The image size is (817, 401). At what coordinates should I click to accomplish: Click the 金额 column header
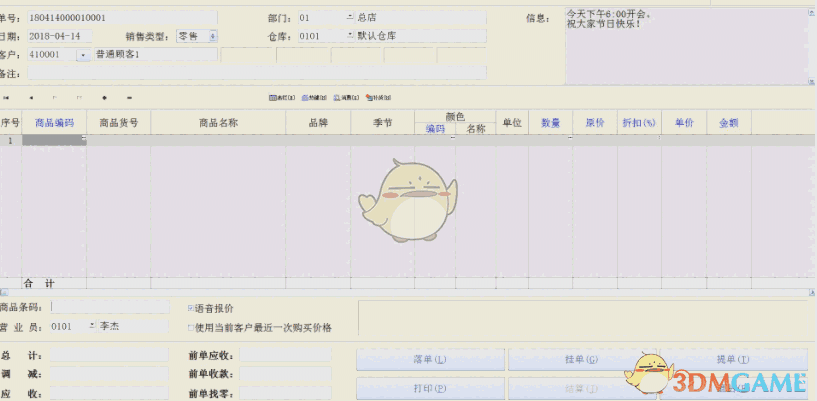click(x=729, y=123)
